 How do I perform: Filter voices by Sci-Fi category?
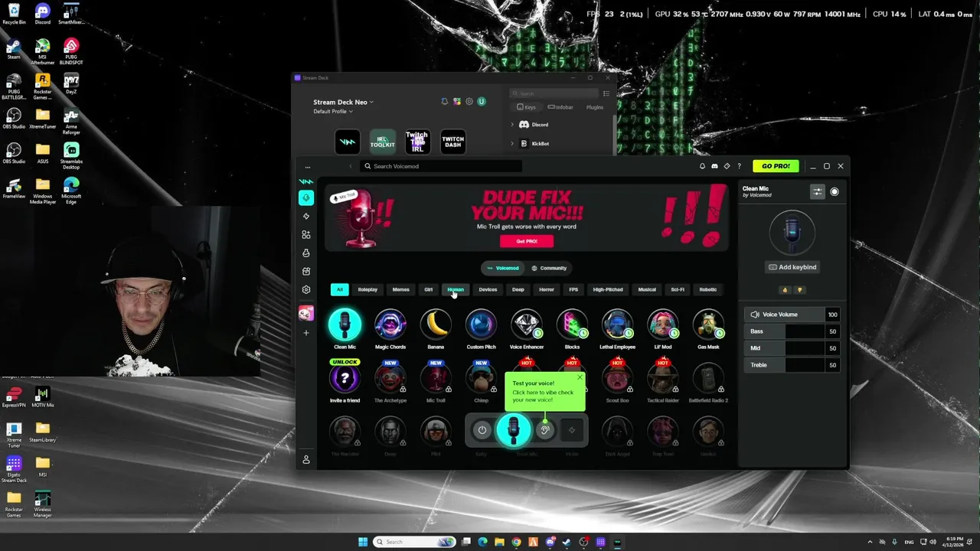tap(678, 289)
